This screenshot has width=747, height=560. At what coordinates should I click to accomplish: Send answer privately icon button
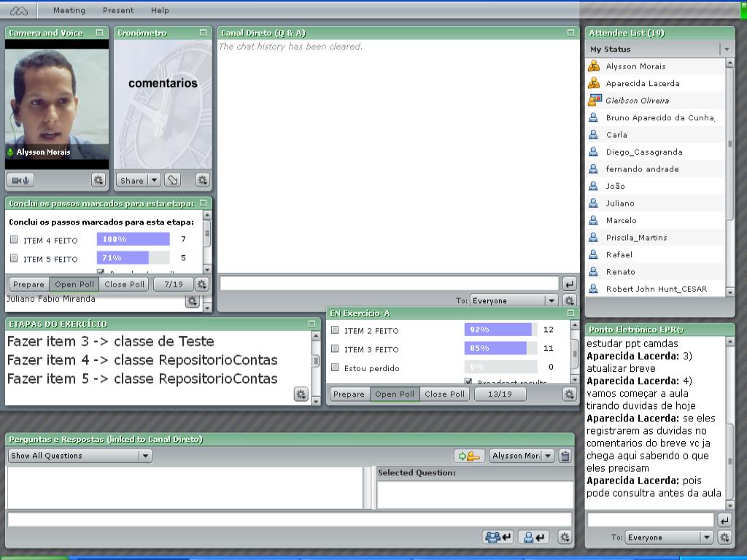click(x=533, y=537)
